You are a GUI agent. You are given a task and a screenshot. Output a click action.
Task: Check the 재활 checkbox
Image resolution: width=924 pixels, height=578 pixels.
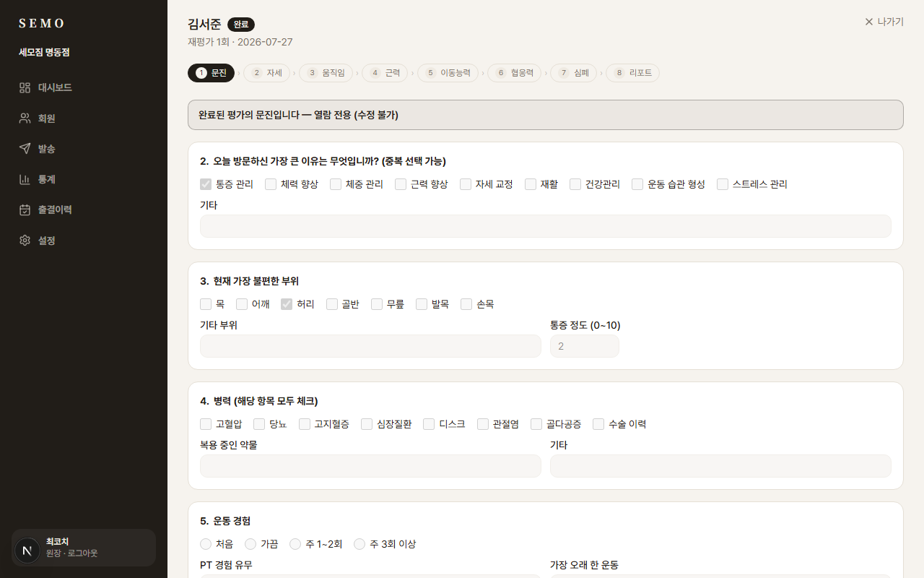(x=531, y=184)
